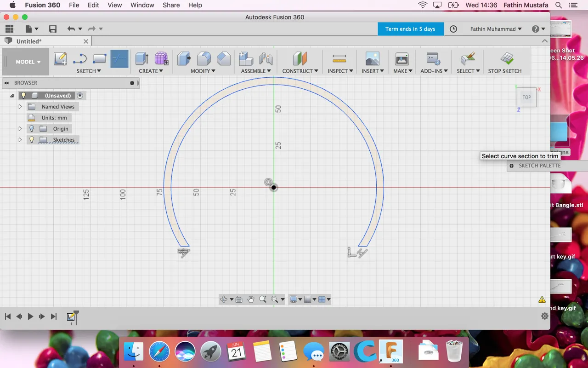Select the Pan hand tool
The image size is (588, 368).
pos(251,299)
